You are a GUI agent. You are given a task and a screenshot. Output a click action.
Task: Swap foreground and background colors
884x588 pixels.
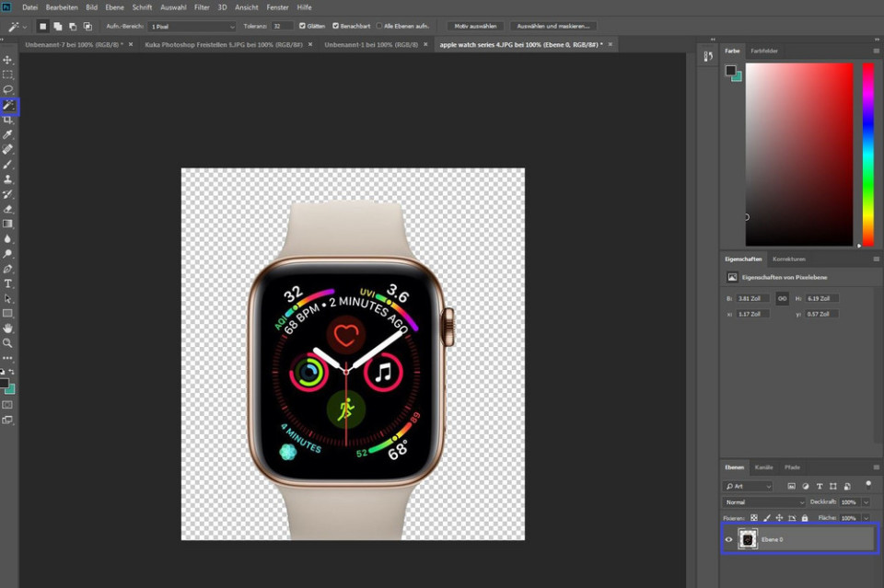coord(11,372)
